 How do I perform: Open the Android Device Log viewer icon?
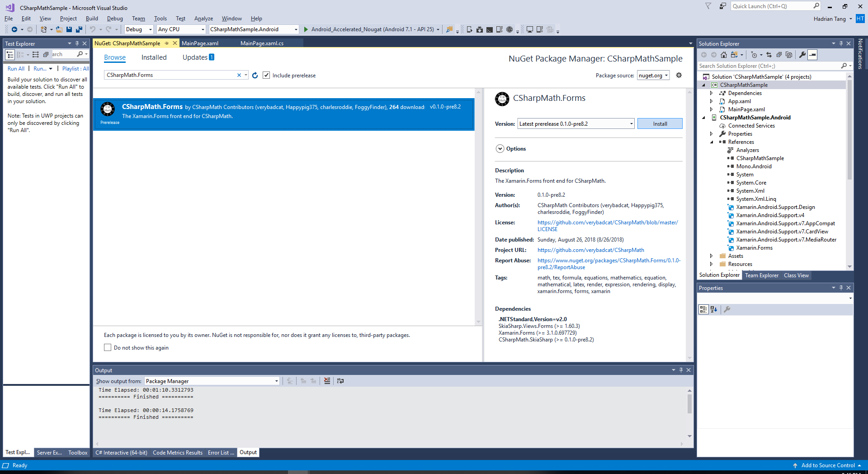pos(499,29)
